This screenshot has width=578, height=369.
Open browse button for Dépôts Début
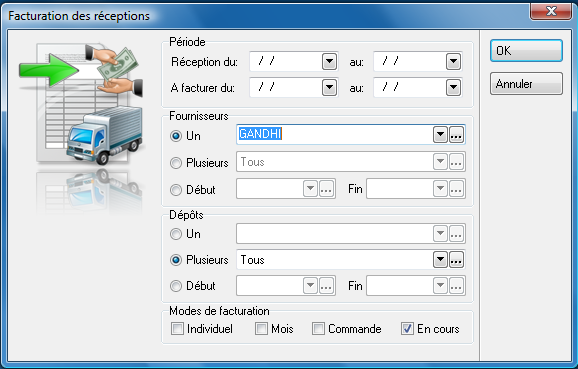tap(327, 285)
